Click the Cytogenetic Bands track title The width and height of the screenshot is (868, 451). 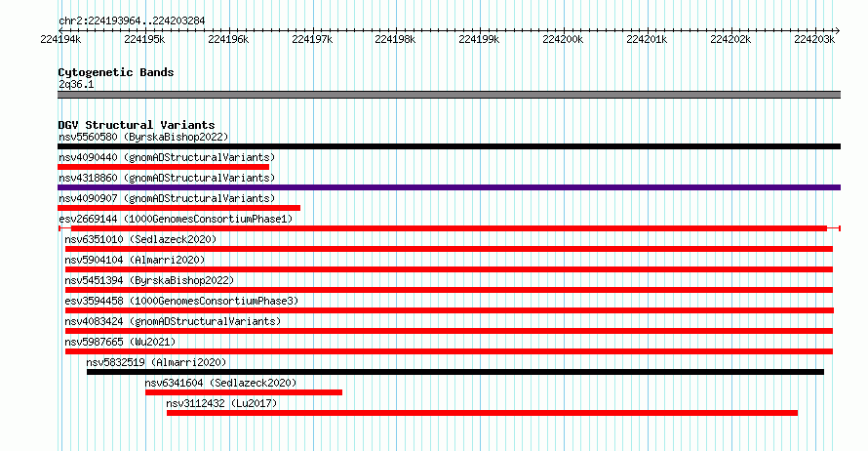(x=116, y=72)
